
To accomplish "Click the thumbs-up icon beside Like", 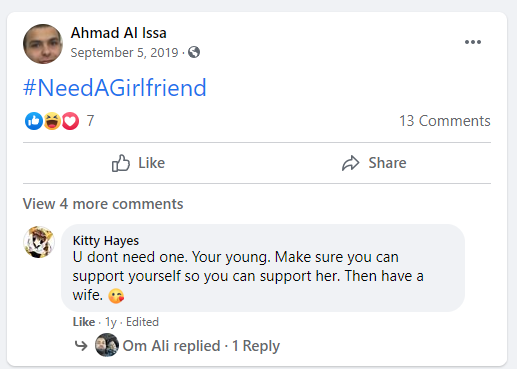I will (x=120, y=163).
